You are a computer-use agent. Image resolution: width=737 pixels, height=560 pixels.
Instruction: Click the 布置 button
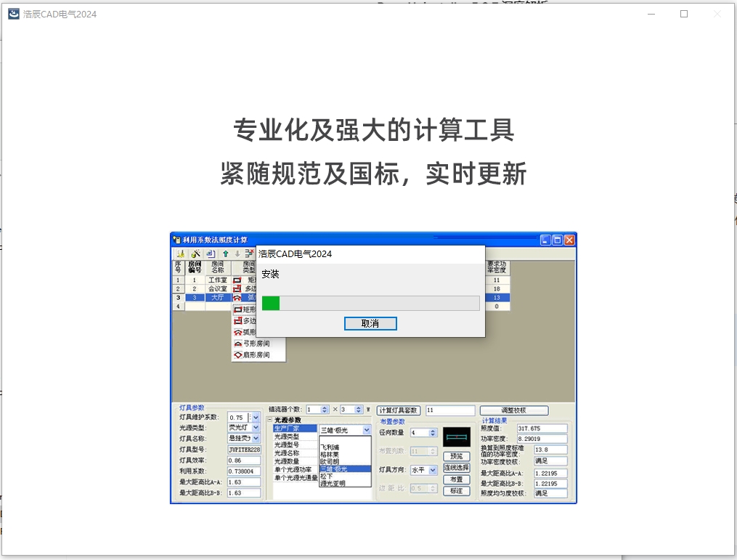(x=457, y=479)
